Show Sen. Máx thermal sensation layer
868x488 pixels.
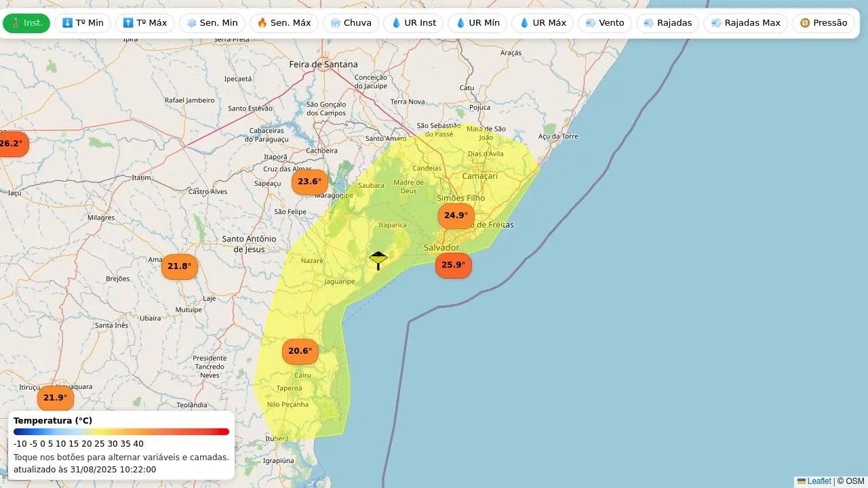283,23
